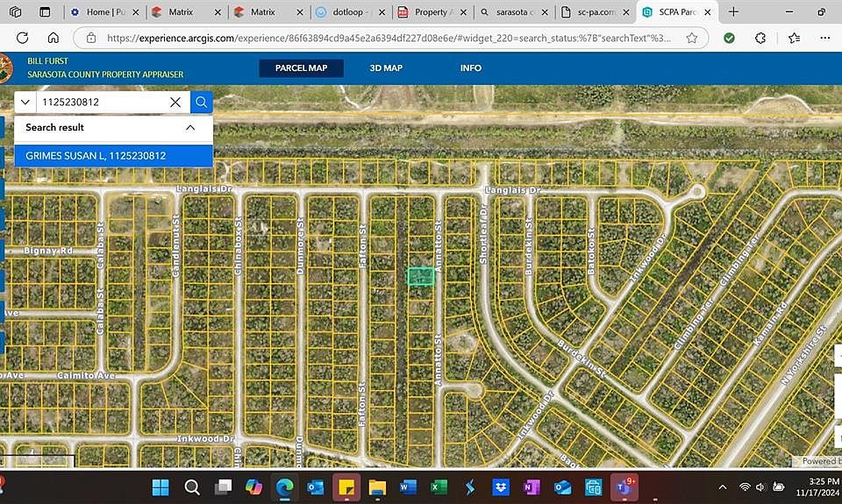Open the PARCEL MAP tab
The height and width of the screenshot is (504, 842).
301,68
